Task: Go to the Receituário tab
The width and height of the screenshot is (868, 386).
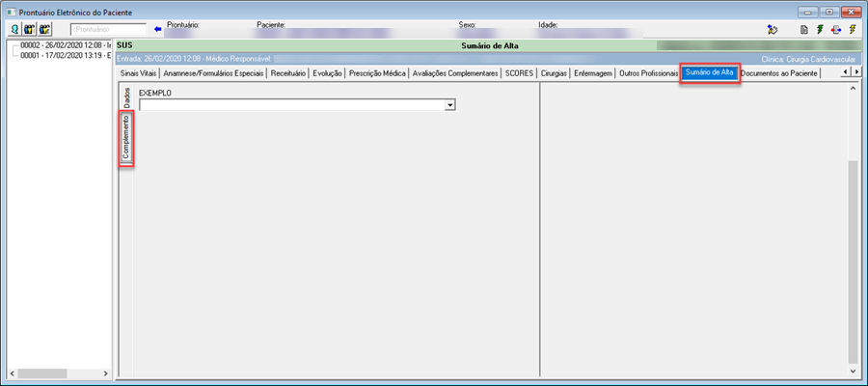Action: pos(287,73)
